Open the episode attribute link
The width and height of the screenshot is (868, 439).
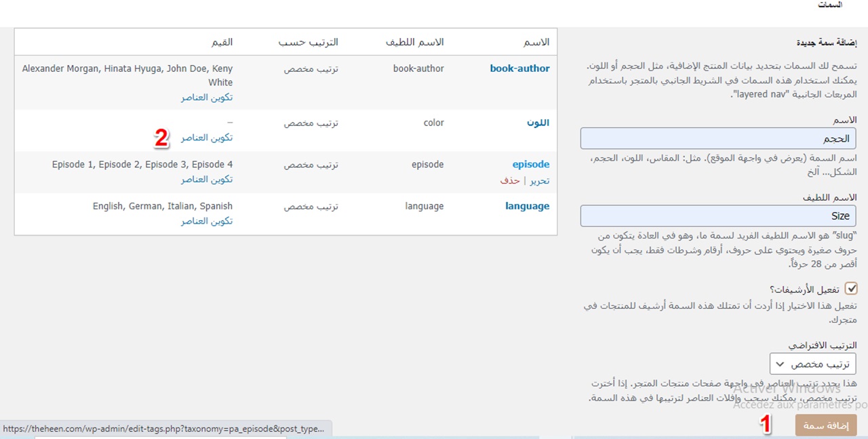(x=530, y=165)
